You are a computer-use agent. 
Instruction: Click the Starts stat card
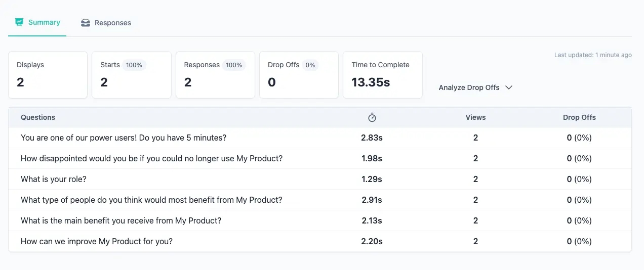point(132,75)
